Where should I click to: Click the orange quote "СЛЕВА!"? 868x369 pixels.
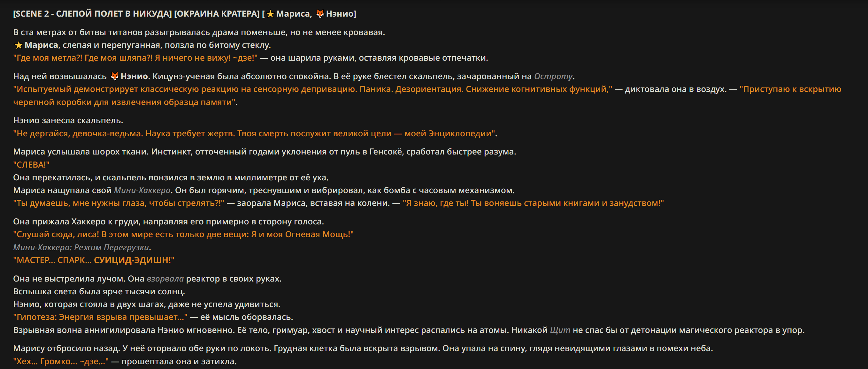click(x=31, y=165)
